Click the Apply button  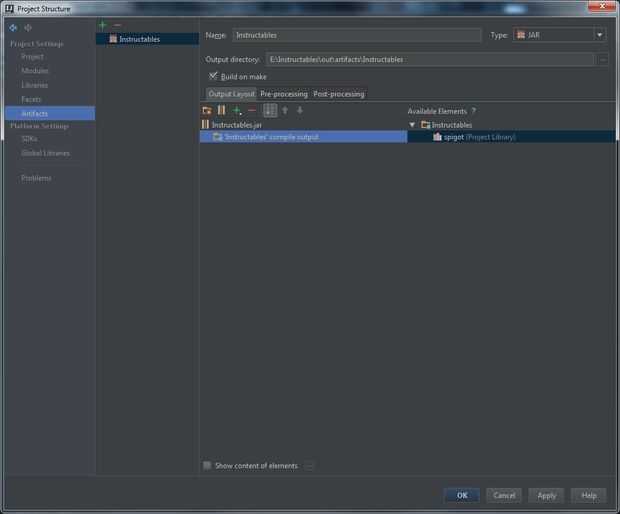pyautogui.click(x=546, y=495)
